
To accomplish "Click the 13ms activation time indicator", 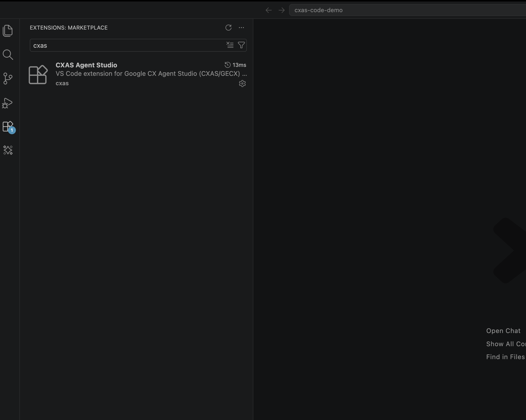I will (x=235, y=65).
